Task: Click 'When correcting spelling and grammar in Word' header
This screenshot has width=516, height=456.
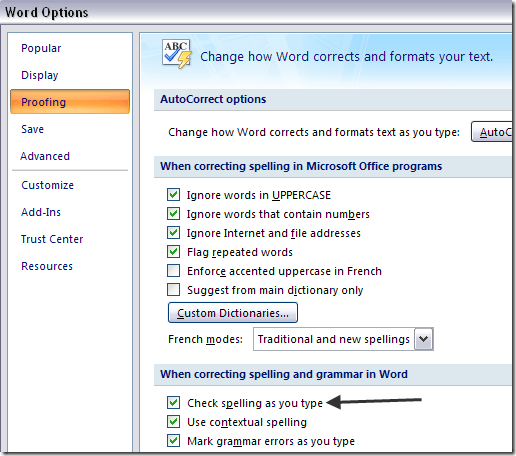Action: 333,374
